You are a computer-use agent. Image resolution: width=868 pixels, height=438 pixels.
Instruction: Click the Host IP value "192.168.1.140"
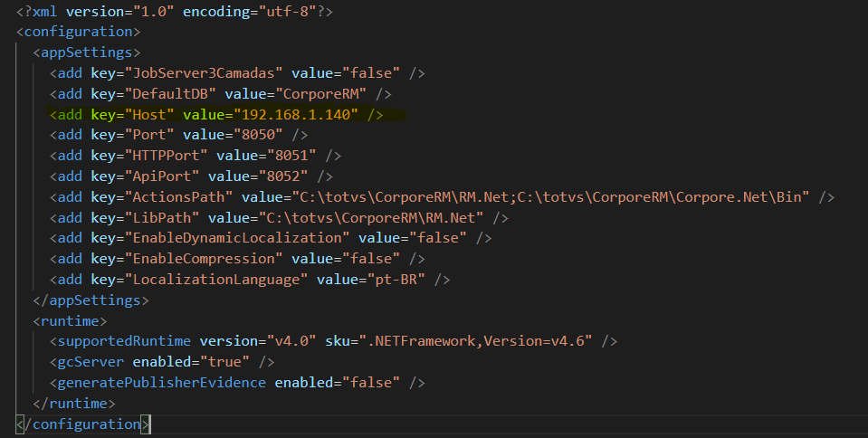point(297,115)
